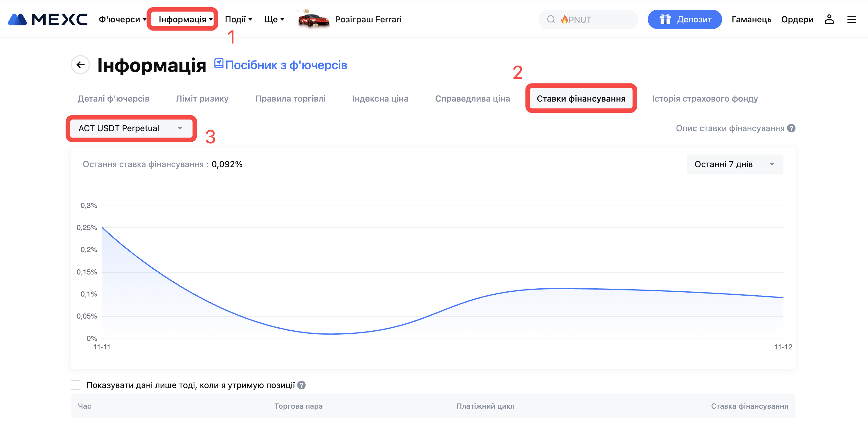Click help icon beside positions checkbox
The height and width of the screenshot is (428, 868).
coord(302,385)
